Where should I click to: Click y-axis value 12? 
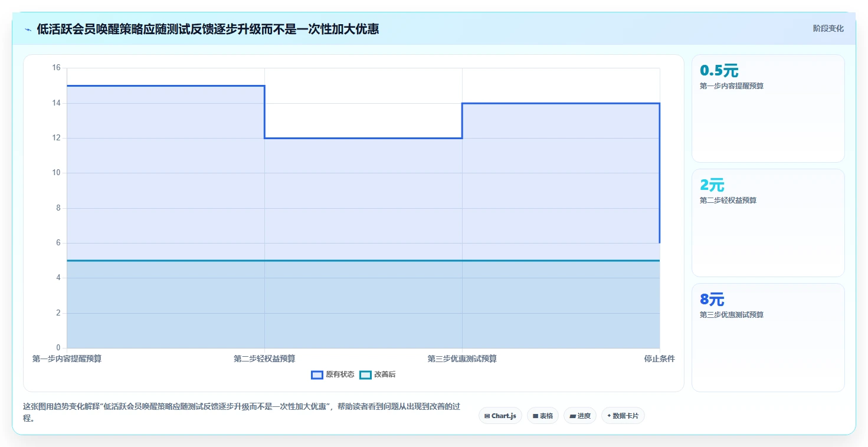[x=57, y=138]
